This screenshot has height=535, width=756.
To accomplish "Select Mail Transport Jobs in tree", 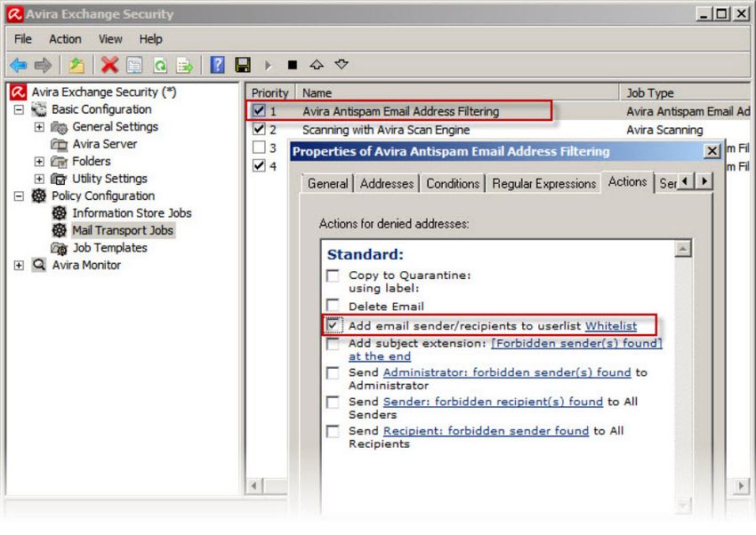I will coord(123,231).
